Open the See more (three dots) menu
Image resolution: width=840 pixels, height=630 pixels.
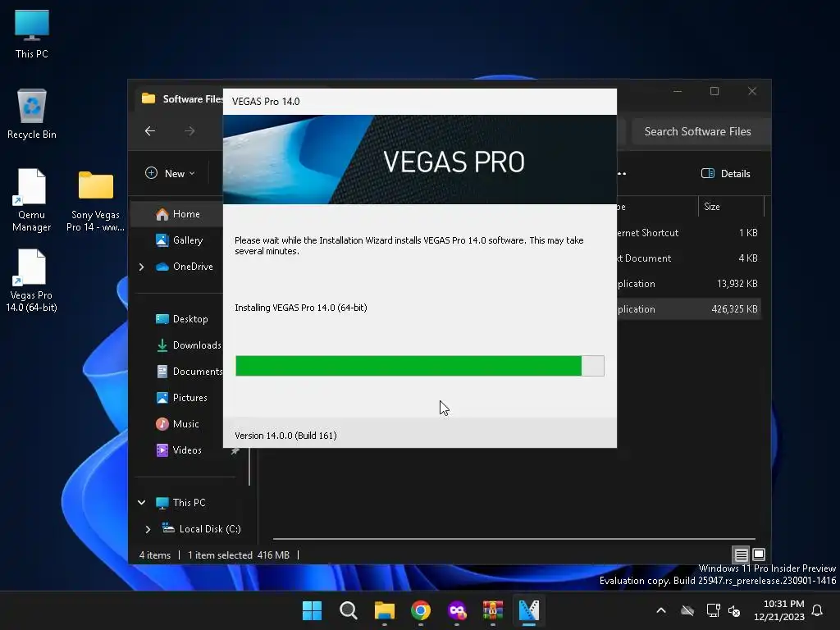(x=622, y=174)
